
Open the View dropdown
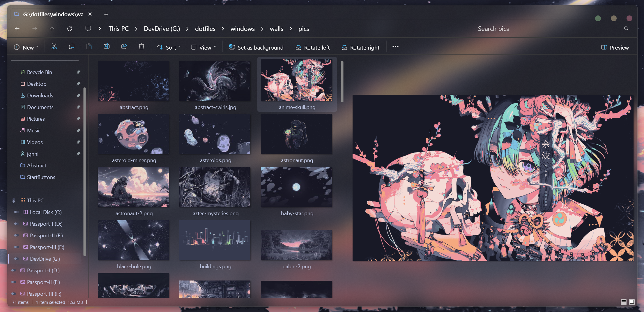[x=204, y=47]
